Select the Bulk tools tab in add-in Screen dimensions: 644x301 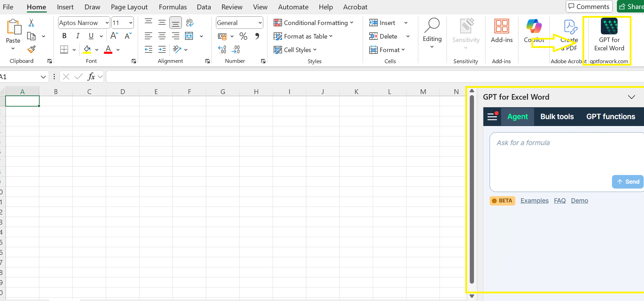pyautogui.click(x=557, y=117)
